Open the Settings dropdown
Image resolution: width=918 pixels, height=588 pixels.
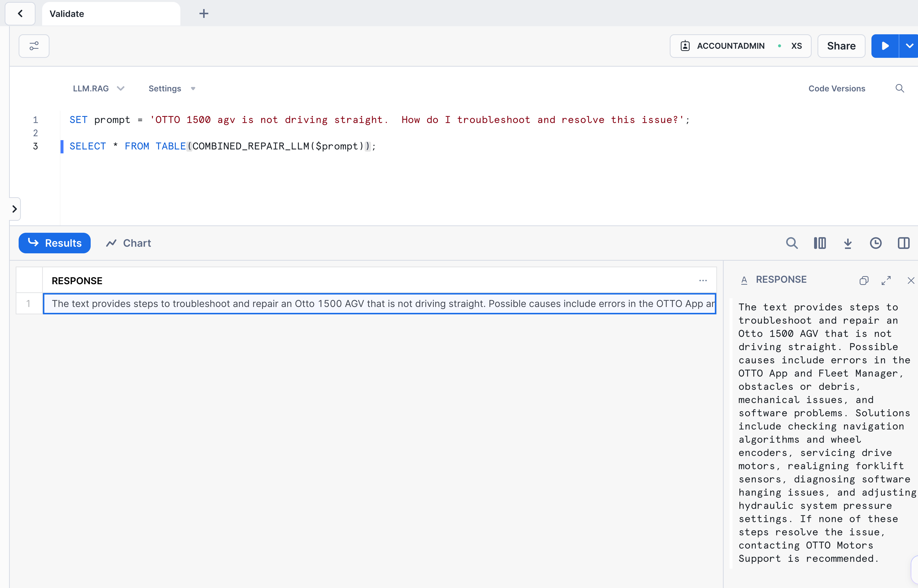pyautogui.click(x=172, y=89)
